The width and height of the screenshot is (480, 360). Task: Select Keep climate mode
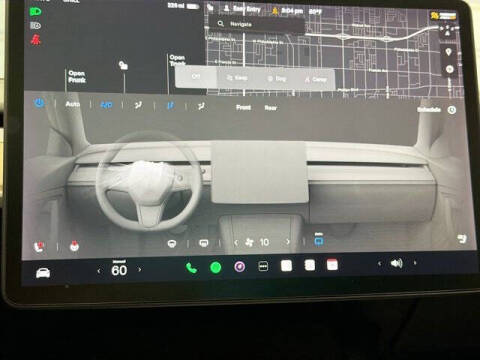[x=237, y=78]
